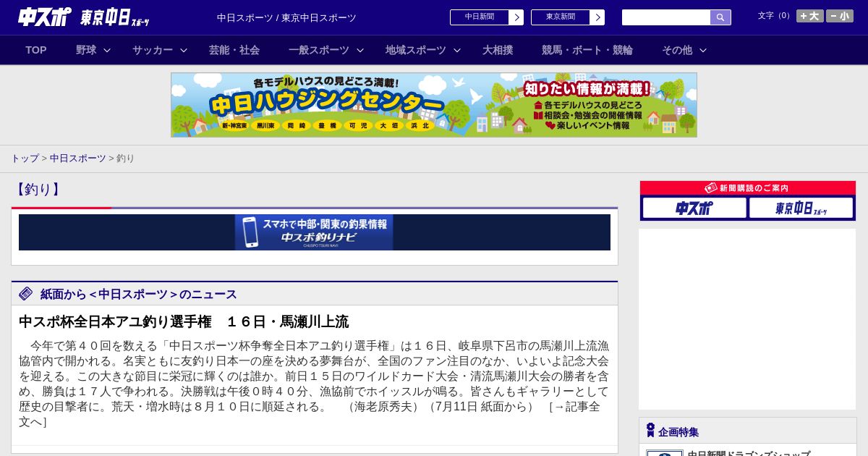Click the ribbon icon beside 企画特集
The image size is (868, 456).
coord(650,430)
